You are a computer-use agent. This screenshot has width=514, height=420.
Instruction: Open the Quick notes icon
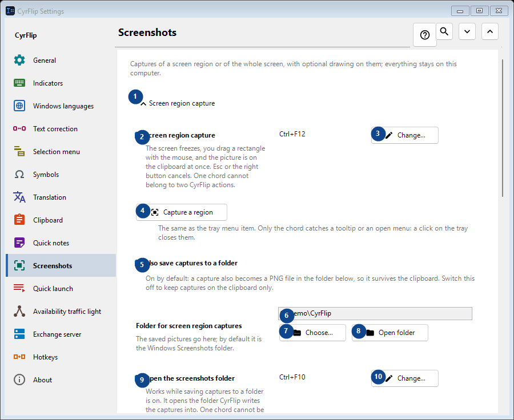pyautogui.click(x=19, y=243)
